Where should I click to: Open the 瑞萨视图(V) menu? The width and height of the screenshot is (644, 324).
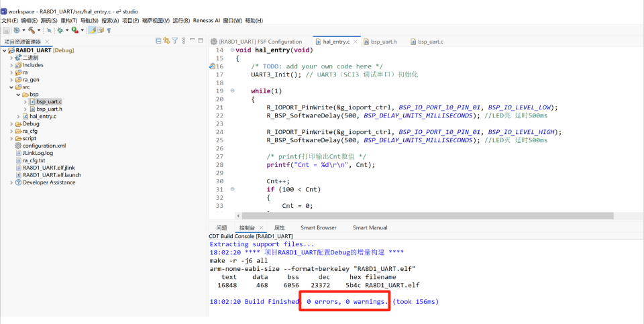pyautogui.click(x=156, y=21)
